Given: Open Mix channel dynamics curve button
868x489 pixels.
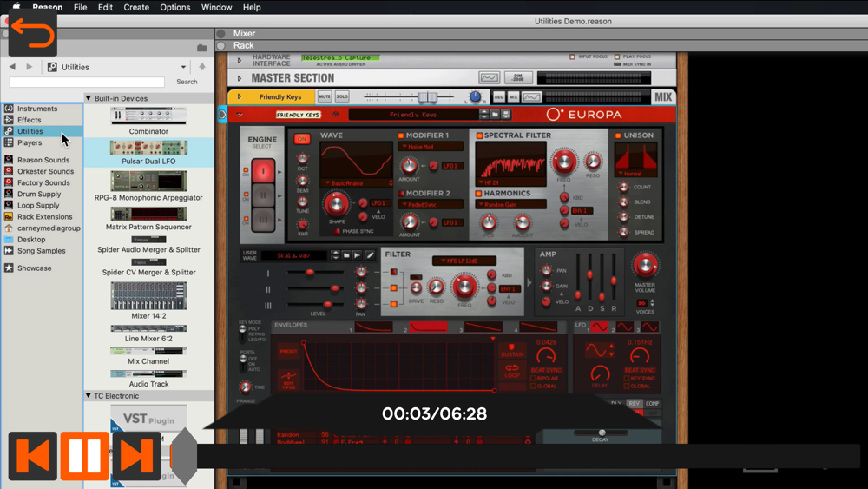Looking at the screenshot, I should (532, 97).
